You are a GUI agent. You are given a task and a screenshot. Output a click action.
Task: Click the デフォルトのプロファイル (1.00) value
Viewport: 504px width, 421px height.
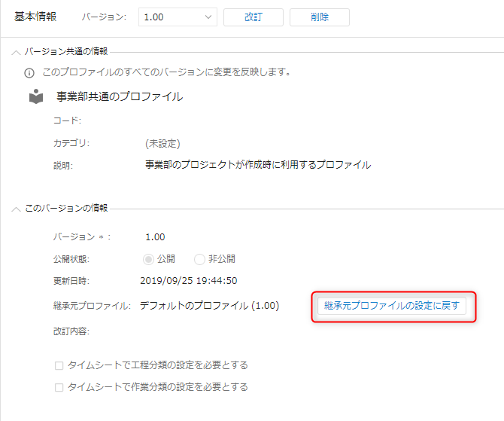click(210, 306)
